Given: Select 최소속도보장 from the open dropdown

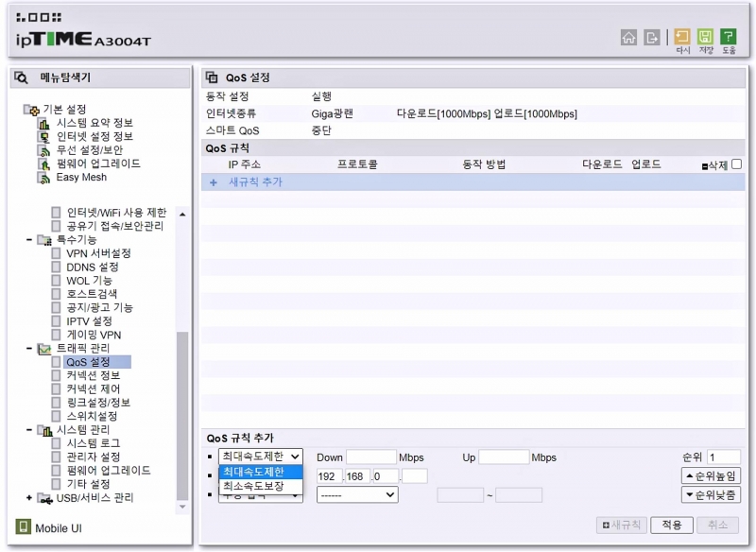Looking at the screenshot, I should (x=253, y=486).
